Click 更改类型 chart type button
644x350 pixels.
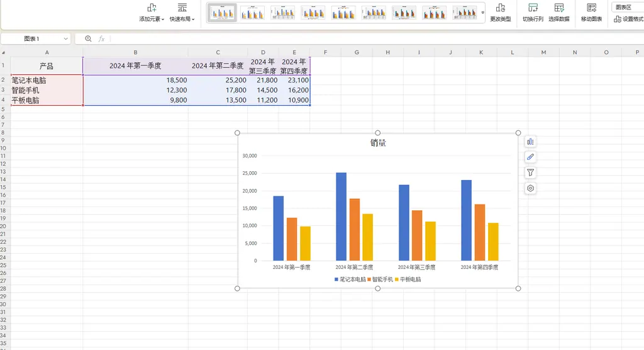point(500,13)
